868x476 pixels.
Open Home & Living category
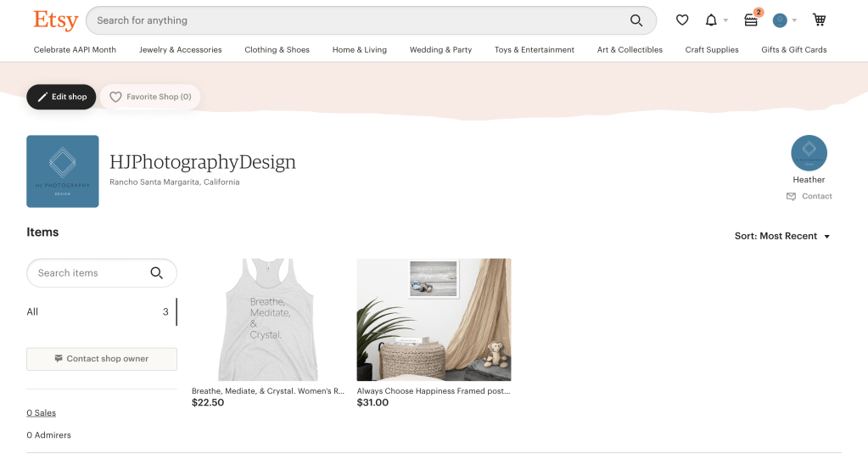[359, 50]
